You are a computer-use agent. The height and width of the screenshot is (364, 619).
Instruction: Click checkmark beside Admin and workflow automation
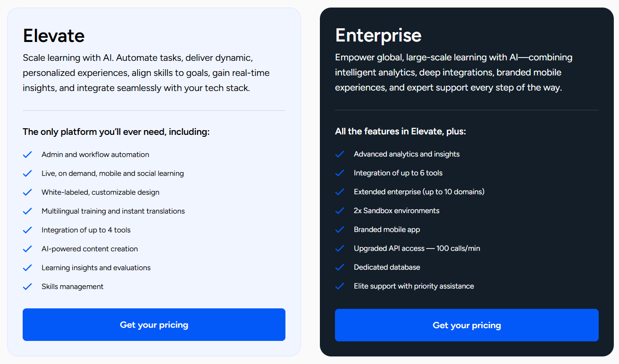(x=27, y=155)
